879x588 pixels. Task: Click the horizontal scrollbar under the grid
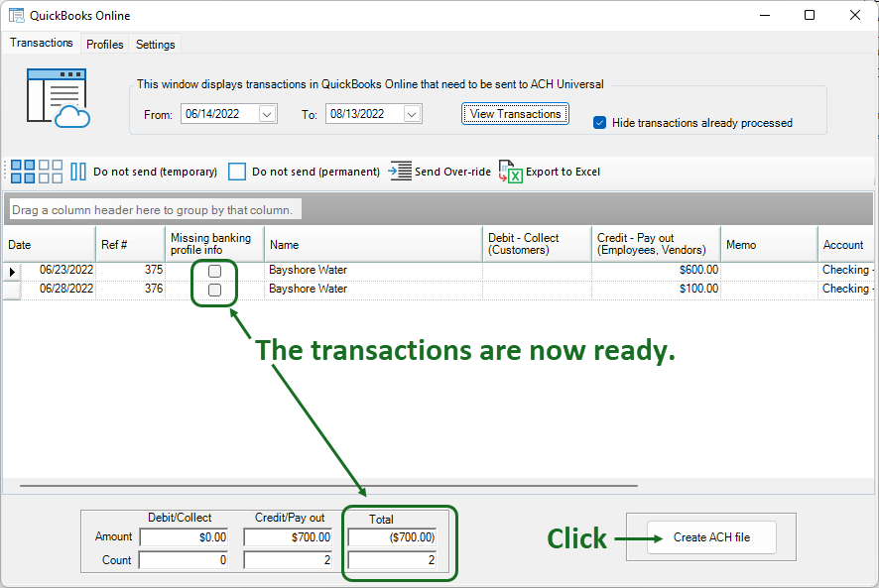pyautogui.click(x=328, y=486)
